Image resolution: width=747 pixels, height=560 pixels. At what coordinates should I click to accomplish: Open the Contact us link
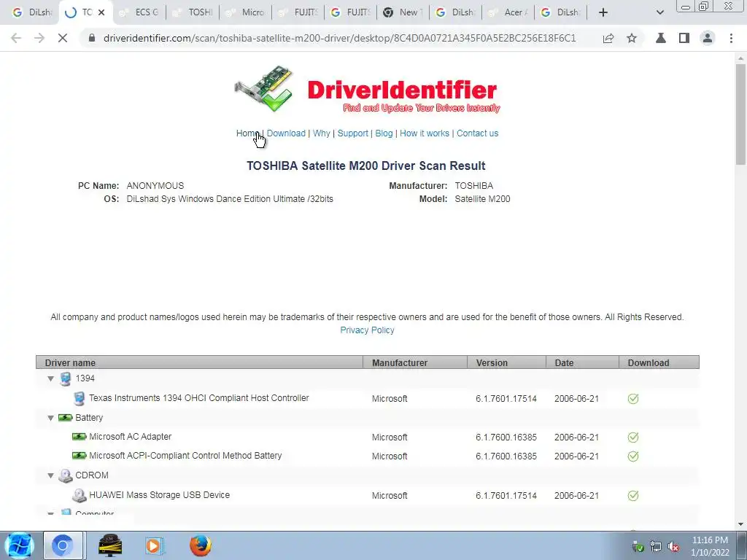477,133
